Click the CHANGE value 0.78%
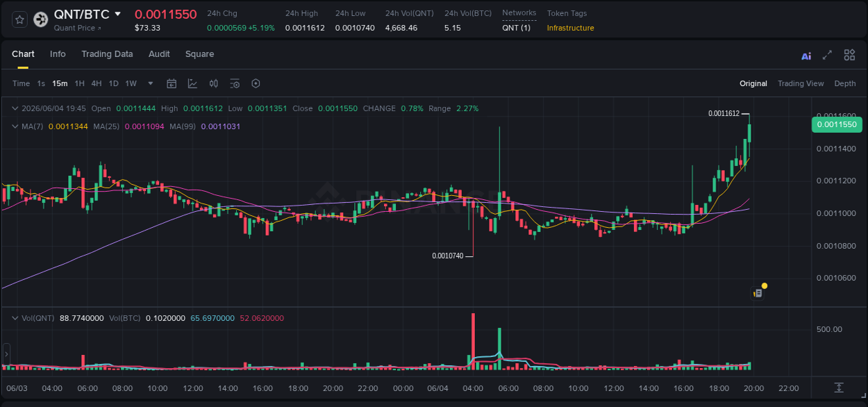Screen dimensions: 868x407 pyautogui.click(x=412, y=108)
